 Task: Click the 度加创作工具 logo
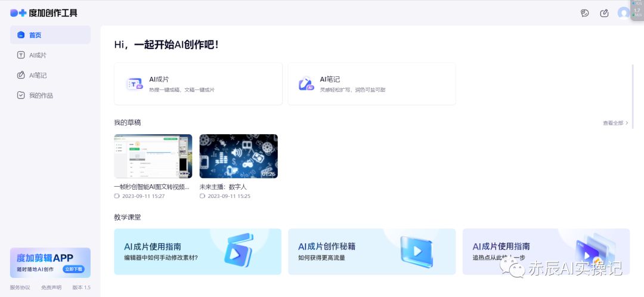point(44,13)
